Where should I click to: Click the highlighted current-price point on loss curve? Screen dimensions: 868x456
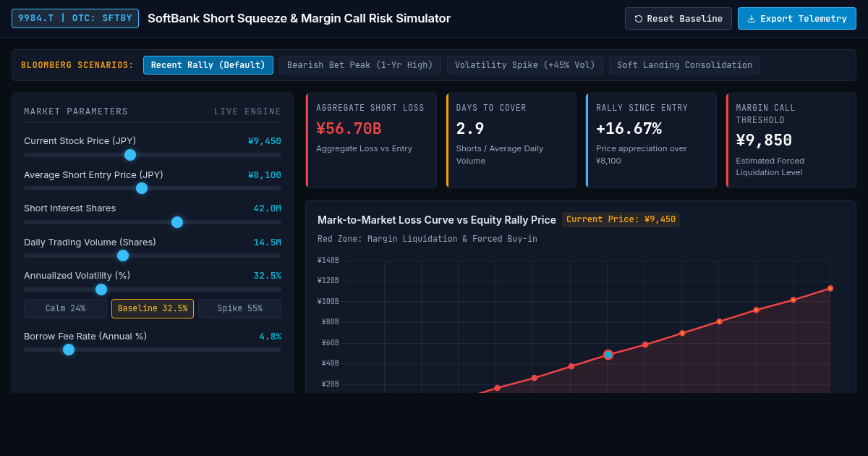pos(608,355)
